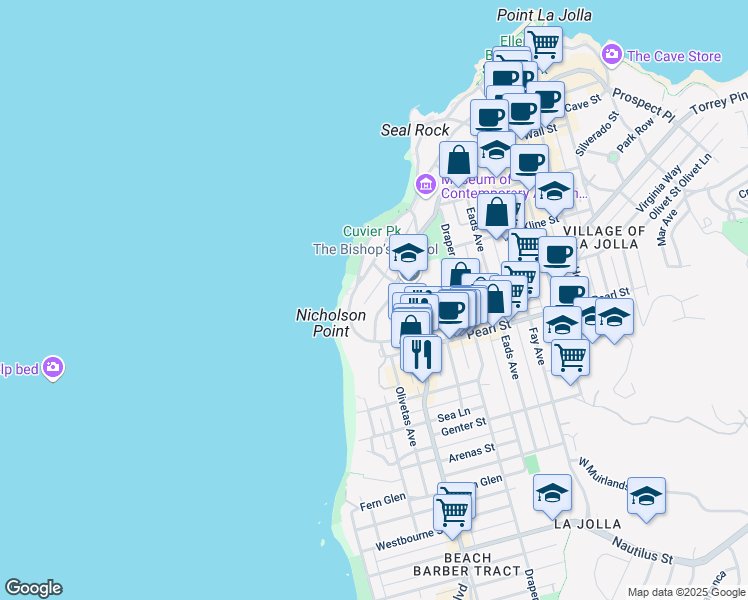Open the shopping cart marker above Westbourne St
Image resolution: width=748 pixels, height=600 pixels.
point(452,515)
